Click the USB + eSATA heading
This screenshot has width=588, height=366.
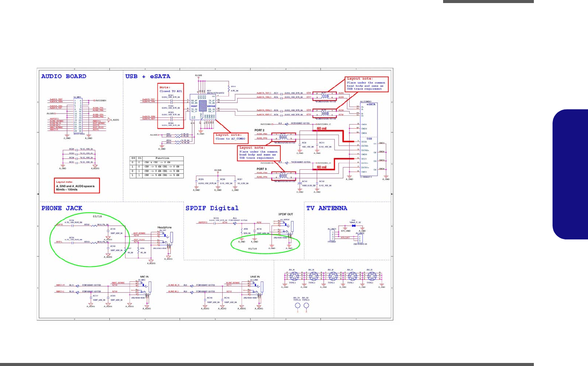[148, 76]
